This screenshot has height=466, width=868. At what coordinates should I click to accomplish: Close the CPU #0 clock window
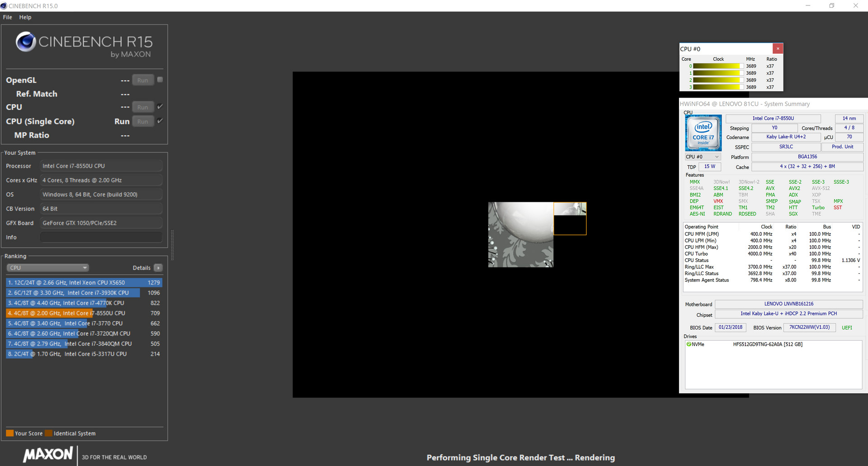[x=778, y=48]
